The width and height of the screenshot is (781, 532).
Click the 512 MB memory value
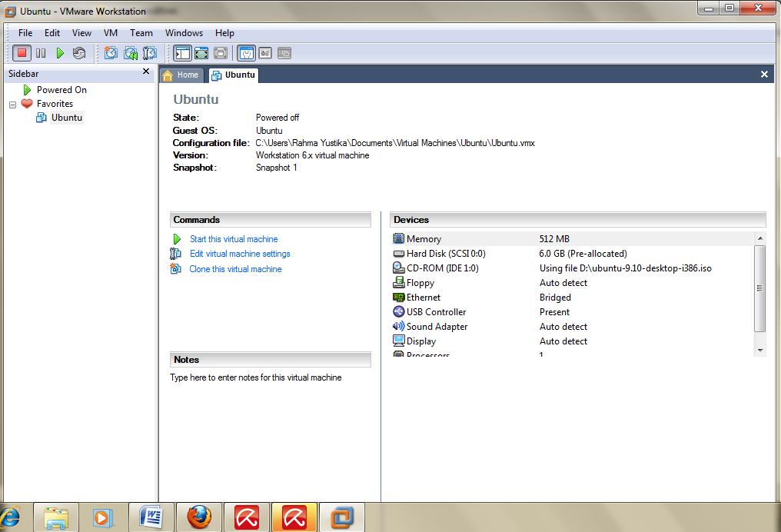pos(554,238)
